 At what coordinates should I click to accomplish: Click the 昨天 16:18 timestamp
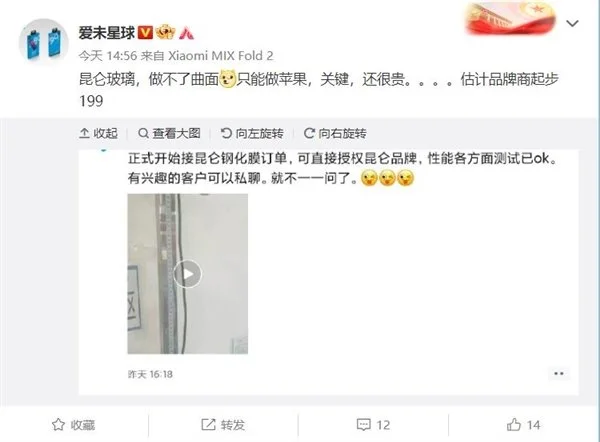point(150,374)
